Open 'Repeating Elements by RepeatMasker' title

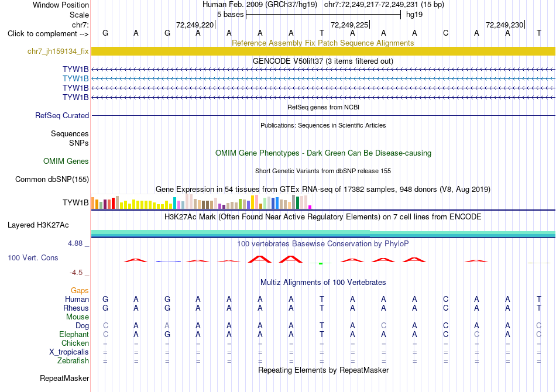[323, 370]
